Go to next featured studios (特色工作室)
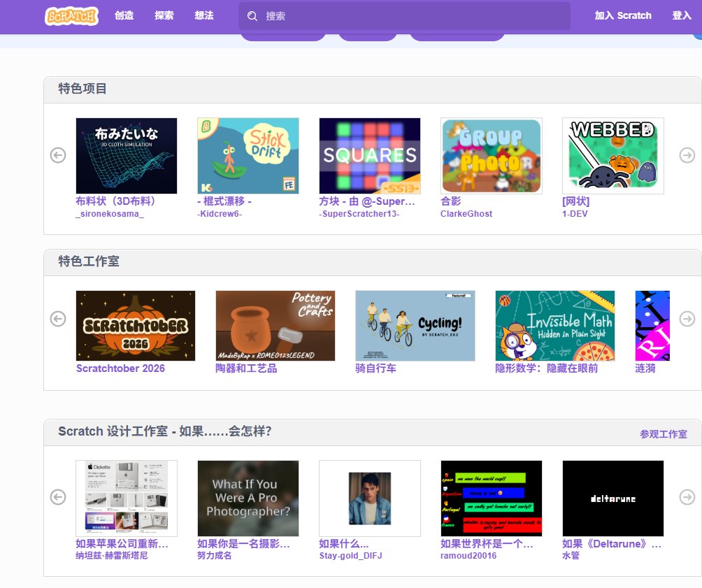Image resolution: width=702 pixels, height=588 pixels. click(x=687, y=319)
